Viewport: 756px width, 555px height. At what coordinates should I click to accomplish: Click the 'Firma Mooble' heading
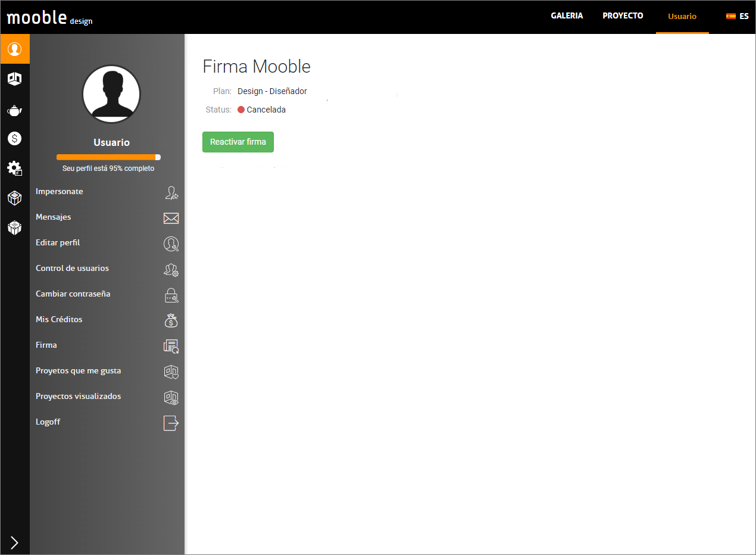(257, 66)
